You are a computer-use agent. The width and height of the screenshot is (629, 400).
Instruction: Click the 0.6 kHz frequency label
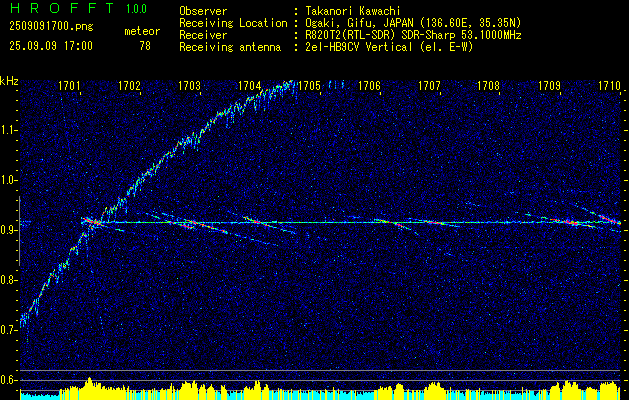tap(9, 380)
